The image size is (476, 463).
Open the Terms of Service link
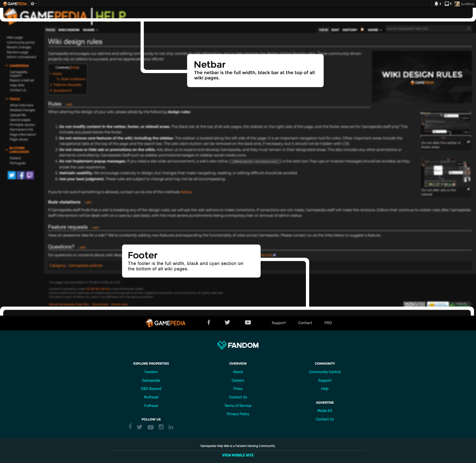(x=238, y=406)
